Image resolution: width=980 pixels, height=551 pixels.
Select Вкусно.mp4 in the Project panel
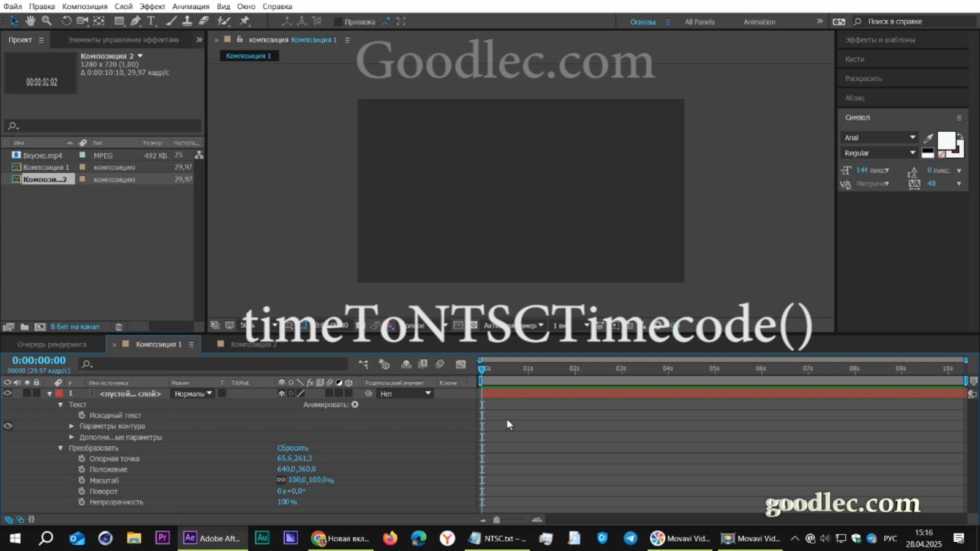43,155
